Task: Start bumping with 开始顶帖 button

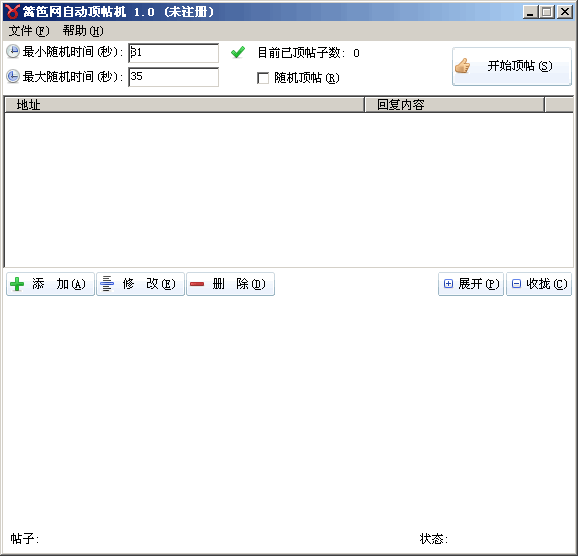Action: click(512, 66)
